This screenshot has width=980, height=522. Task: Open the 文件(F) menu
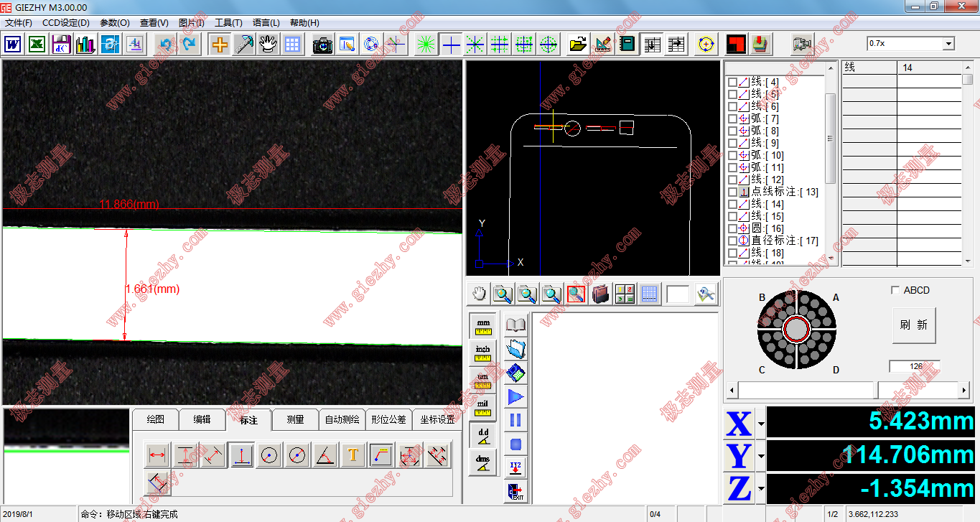[x=19, y=23]
